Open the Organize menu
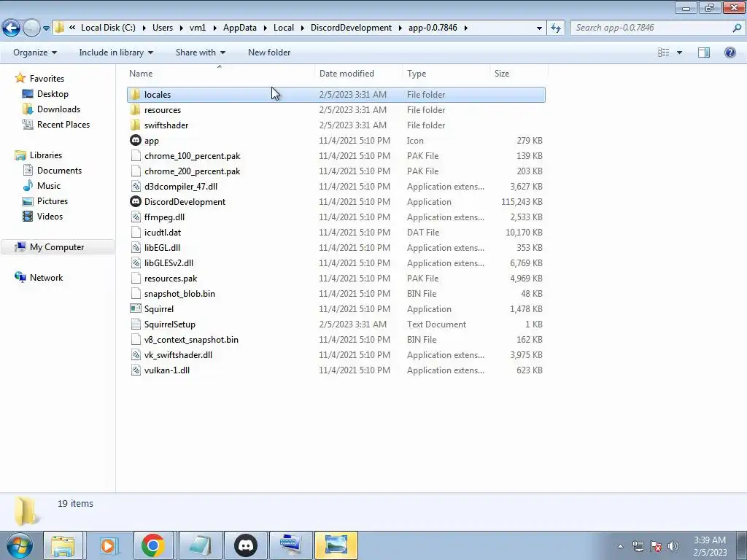 point(35,52)
